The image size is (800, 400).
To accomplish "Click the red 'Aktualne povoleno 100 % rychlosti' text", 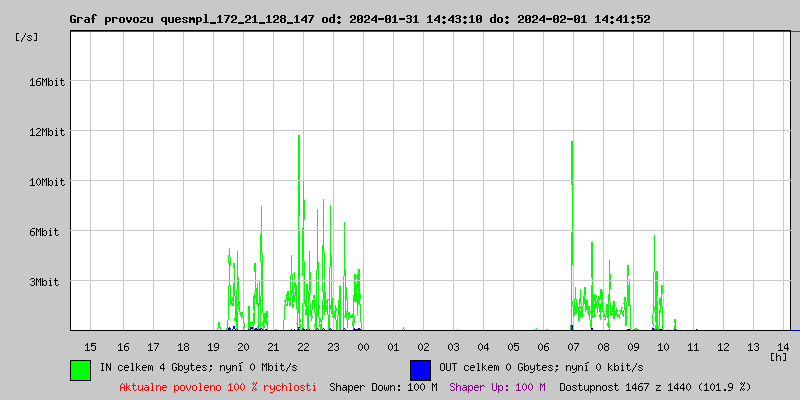I will click(x=218, y=387).
